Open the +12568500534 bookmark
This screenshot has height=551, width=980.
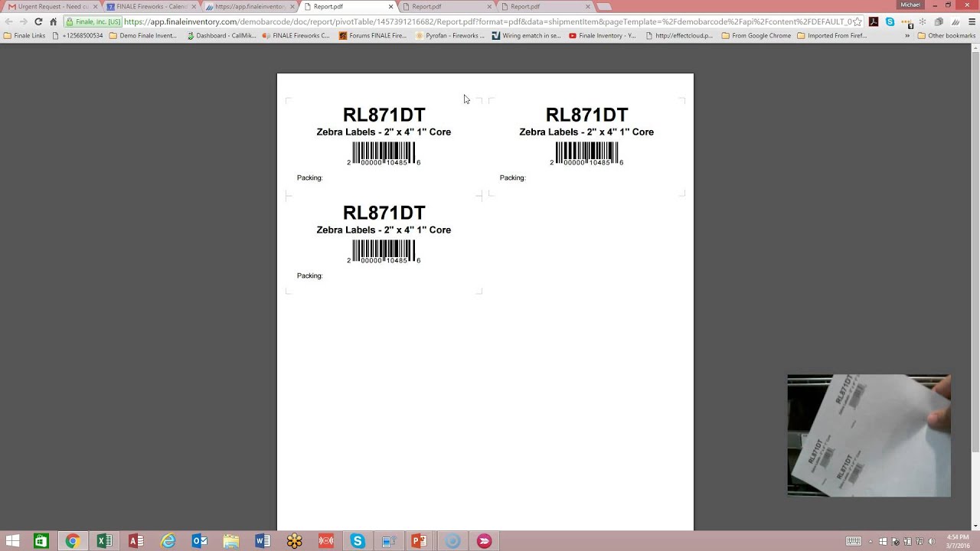coord(77,35)
